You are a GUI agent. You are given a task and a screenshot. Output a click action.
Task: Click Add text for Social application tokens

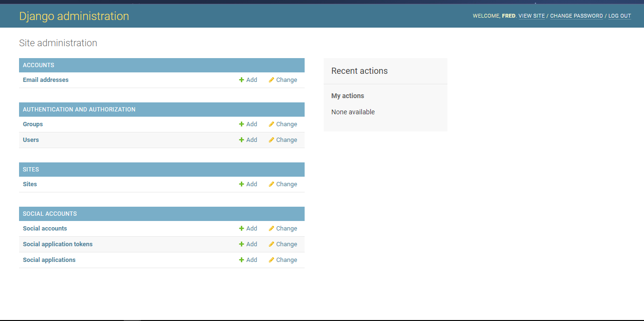tap(252, 244)
